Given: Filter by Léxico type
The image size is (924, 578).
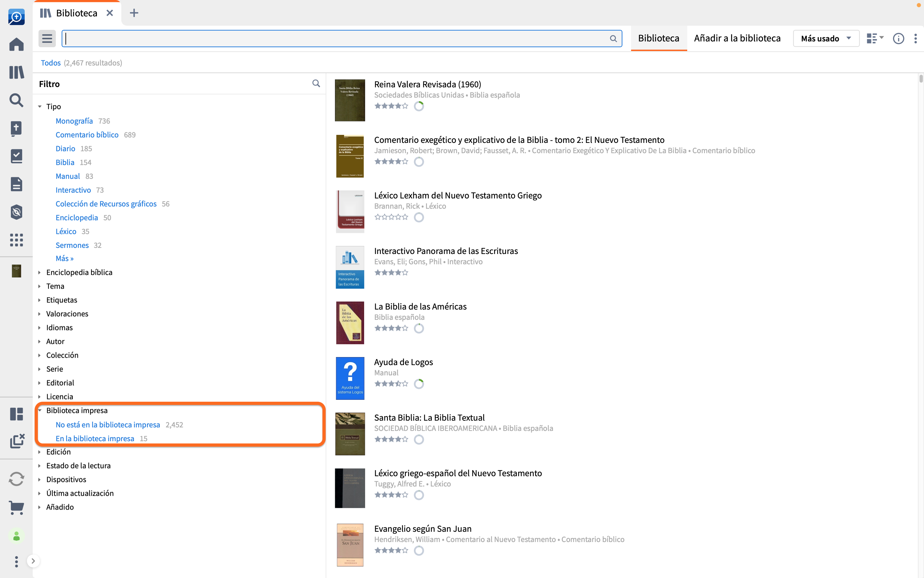Looking at the screenshot, I should 66,231.
